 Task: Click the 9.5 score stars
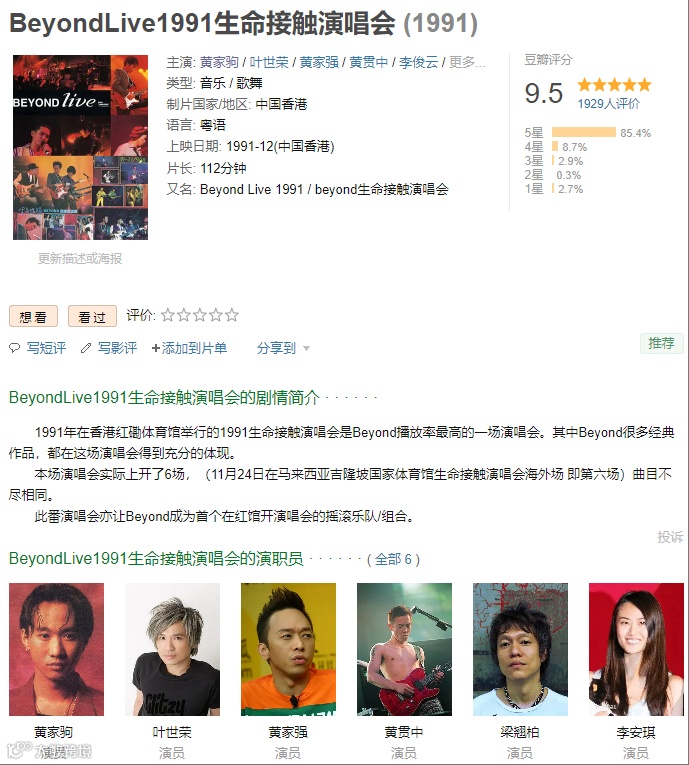pyautogui.click(x=614, y=85)
